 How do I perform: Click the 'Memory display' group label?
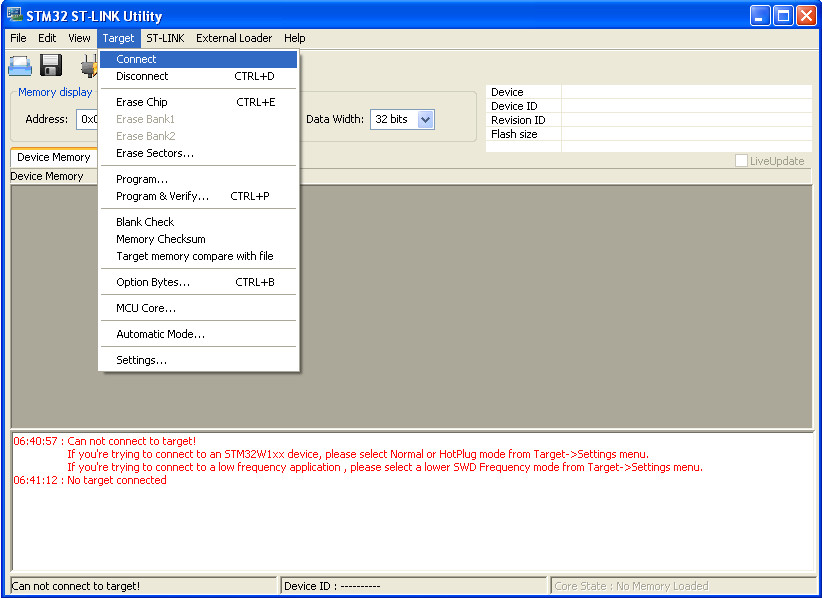pos(55,92)
